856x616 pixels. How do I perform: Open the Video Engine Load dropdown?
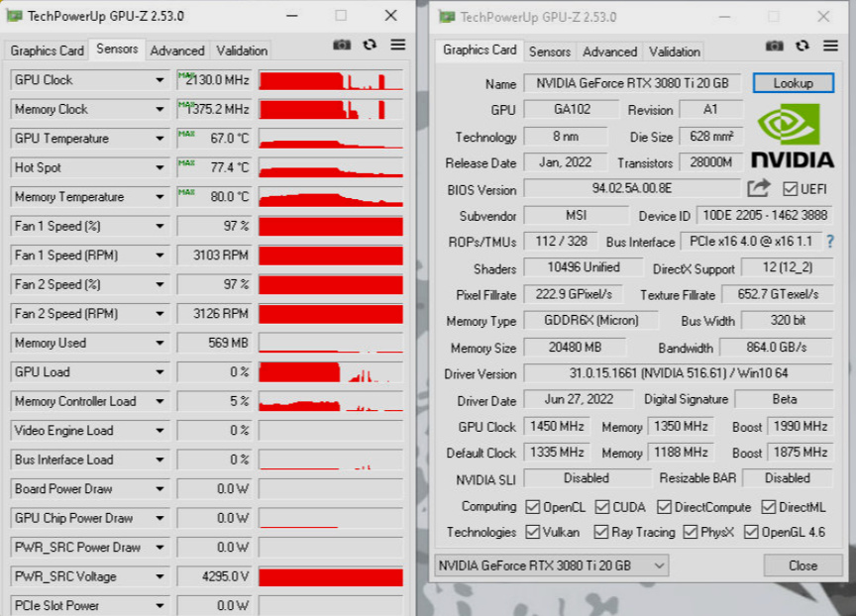click(160, 431)
